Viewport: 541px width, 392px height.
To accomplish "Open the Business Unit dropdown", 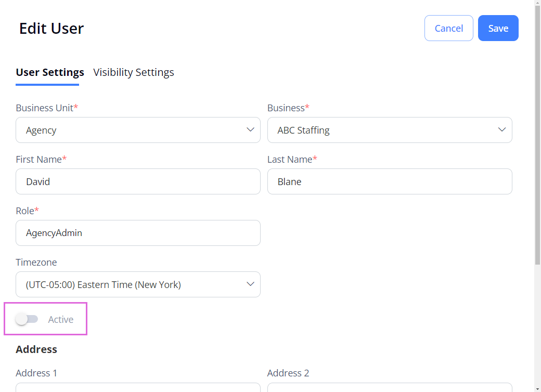I will [x=138, y=130].
